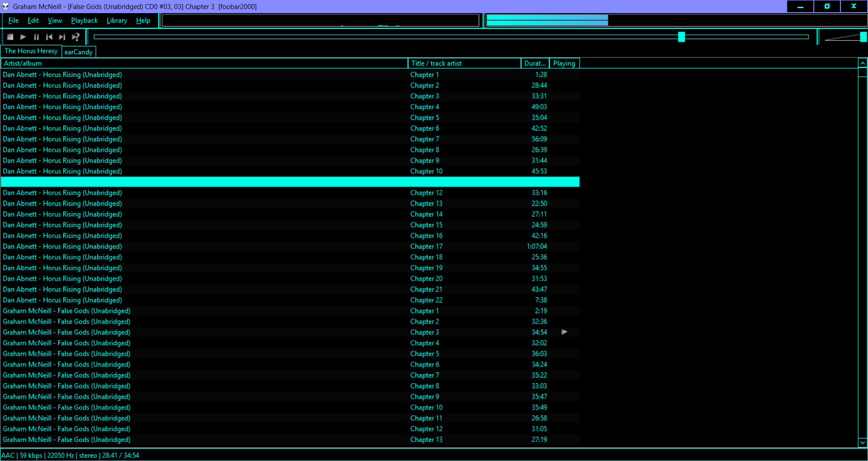
Task: Open the File menu
Action: point(14,20)
